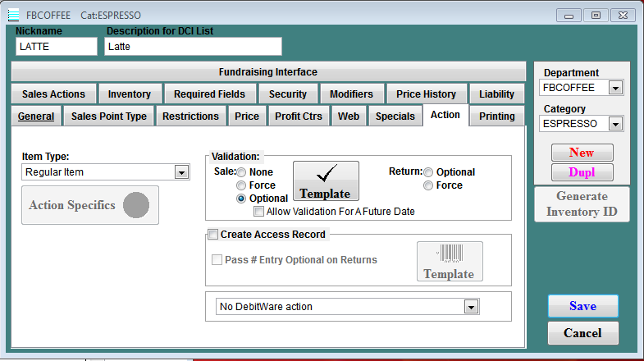The height and width of the screenshot is (361, 644).
Task: Open the Printing tab
Action: tap(497, 117)
